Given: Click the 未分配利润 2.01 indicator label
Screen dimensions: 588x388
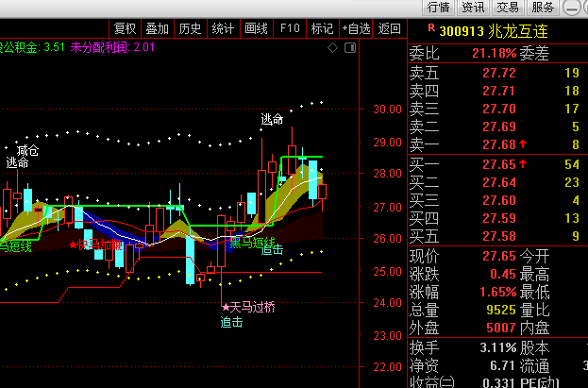Looking at the screenshot, I should (x=112, y=47).
